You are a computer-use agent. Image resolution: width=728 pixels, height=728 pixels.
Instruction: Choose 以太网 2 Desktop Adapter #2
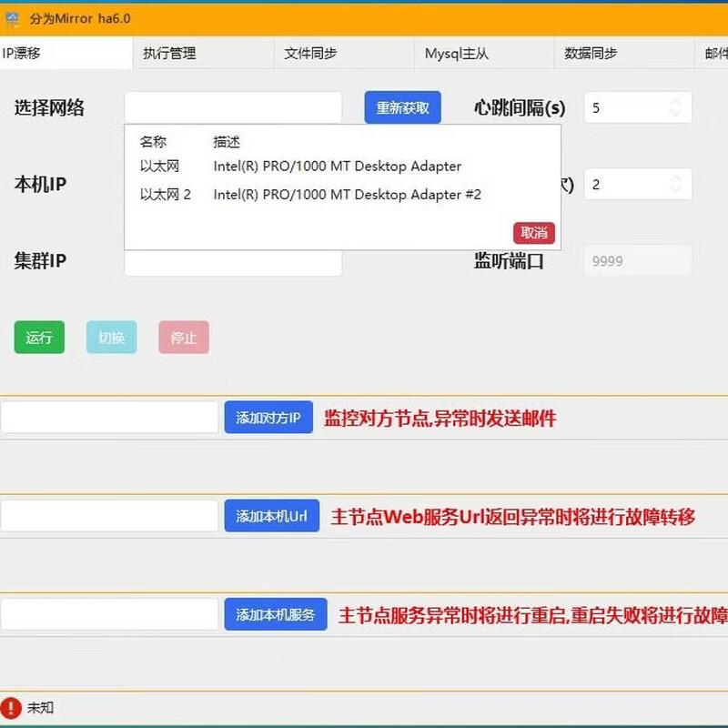coord(310,195)
